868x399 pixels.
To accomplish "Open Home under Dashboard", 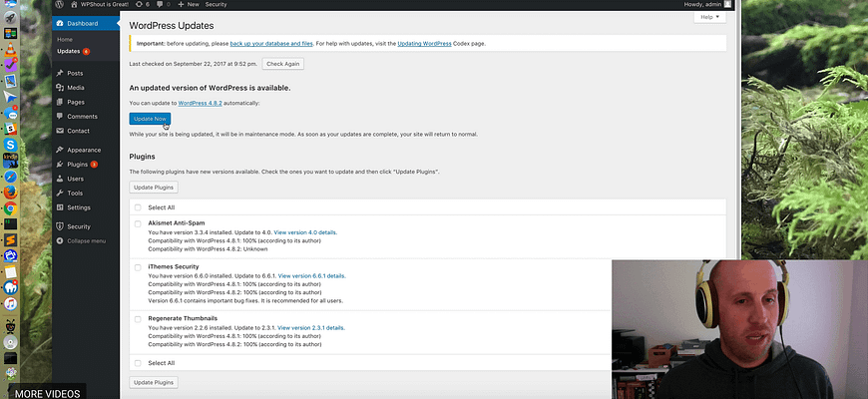I will coord(64,40).
